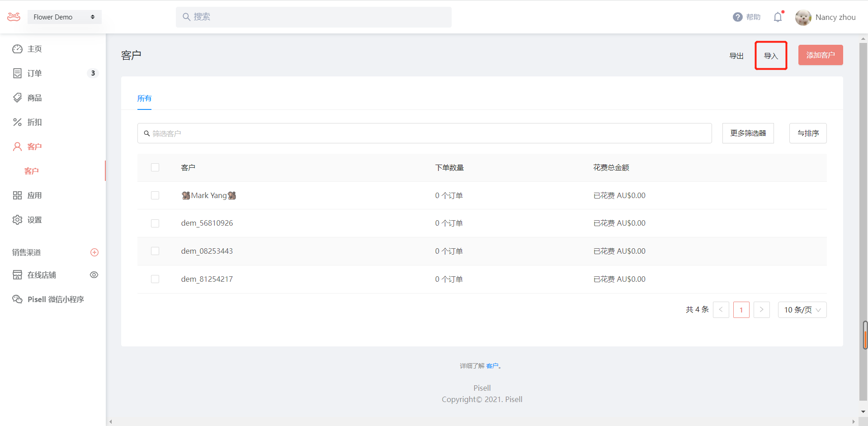Open the orders icon 订单
Image resolution: width=868 pixels, height=426 pixels.
tap(17, 73)
